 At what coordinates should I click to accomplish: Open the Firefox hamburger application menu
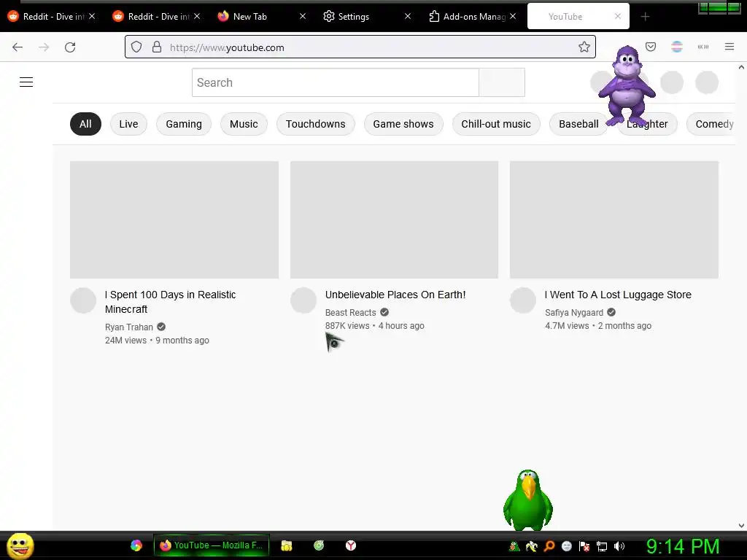pyautogui.click(x=729, y=47)
